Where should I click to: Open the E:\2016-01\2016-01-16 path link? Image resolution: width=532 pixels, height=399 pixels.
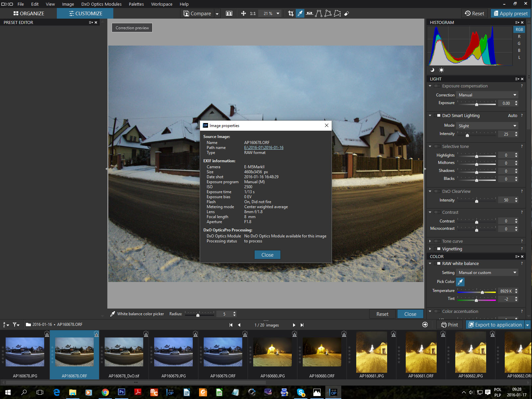click(264, 148)
